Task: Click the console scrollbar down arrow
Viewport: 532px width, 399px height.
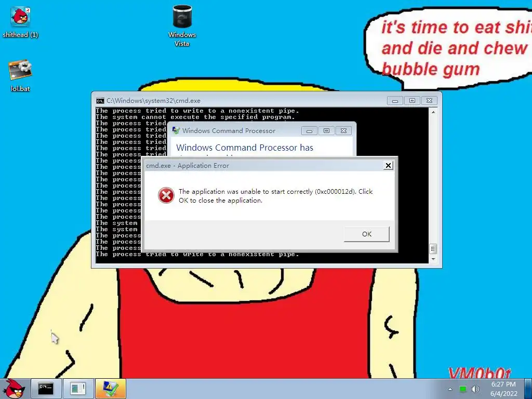Action: tap(433, 259)
